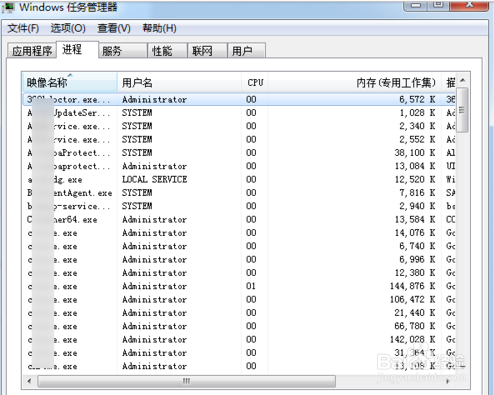Click the horizontal scrollbar left arrow
494x395 pixels.
30,381
